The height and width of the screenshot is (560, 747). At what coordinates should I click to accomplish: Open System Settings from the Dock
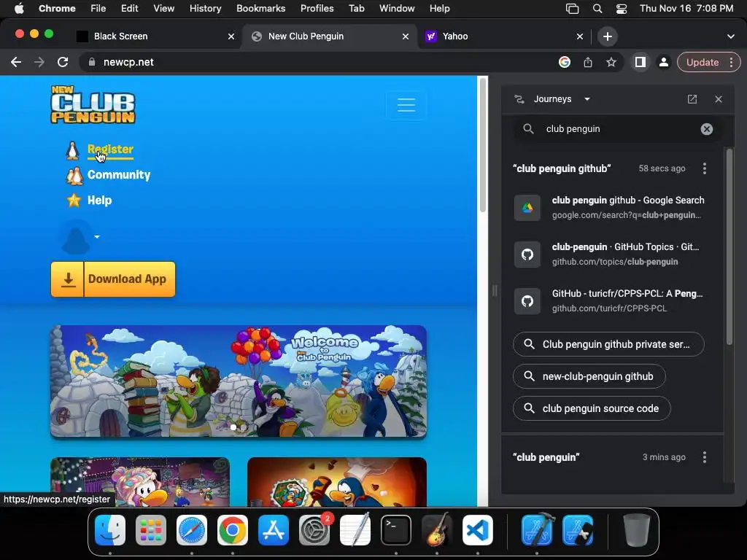(314, 530)
